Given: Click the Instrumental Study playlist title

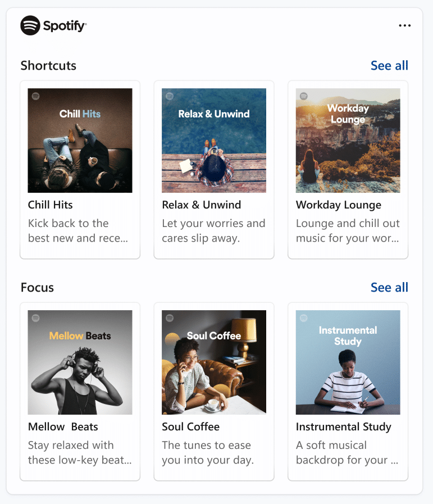Looking at the screenshot, I should pos(343,427).
